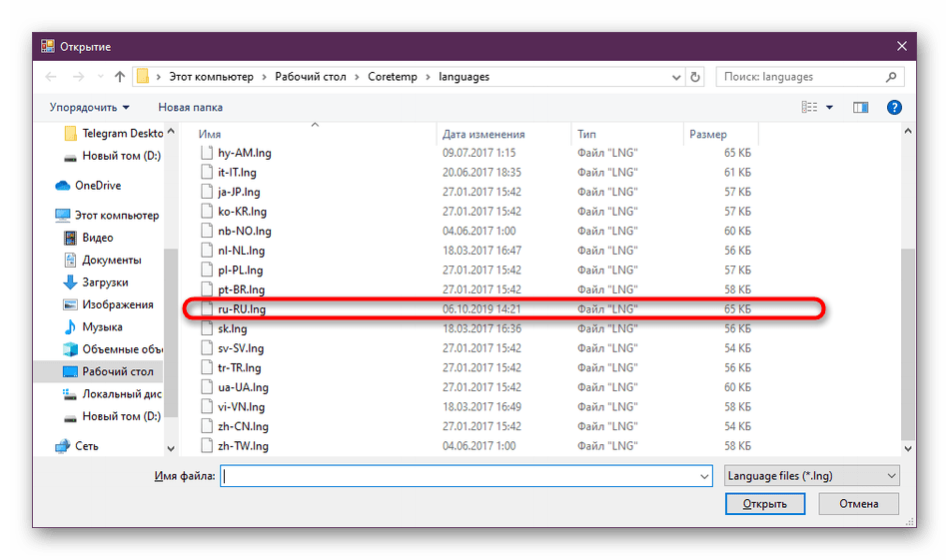Create a folder with Новая папка
This screenshot has width=949, height=560.
(x=190, y=107)
